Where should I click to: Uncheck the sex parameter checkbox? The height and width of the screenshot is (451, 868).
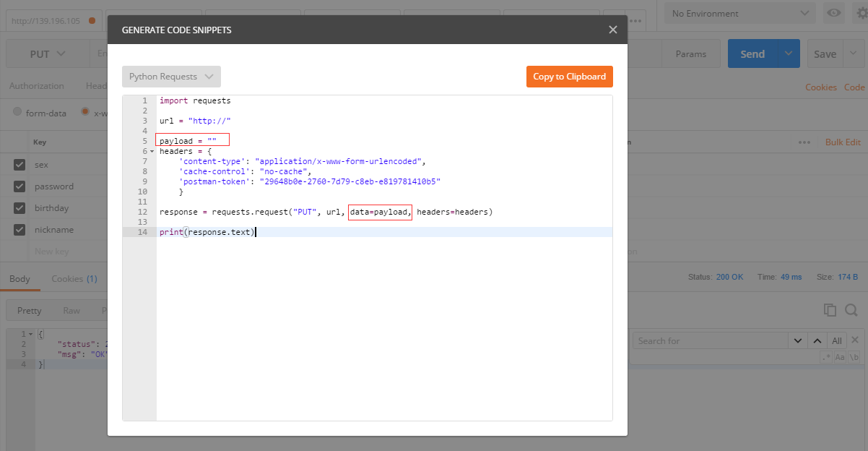pyautogui.click(x=20, y=164)
